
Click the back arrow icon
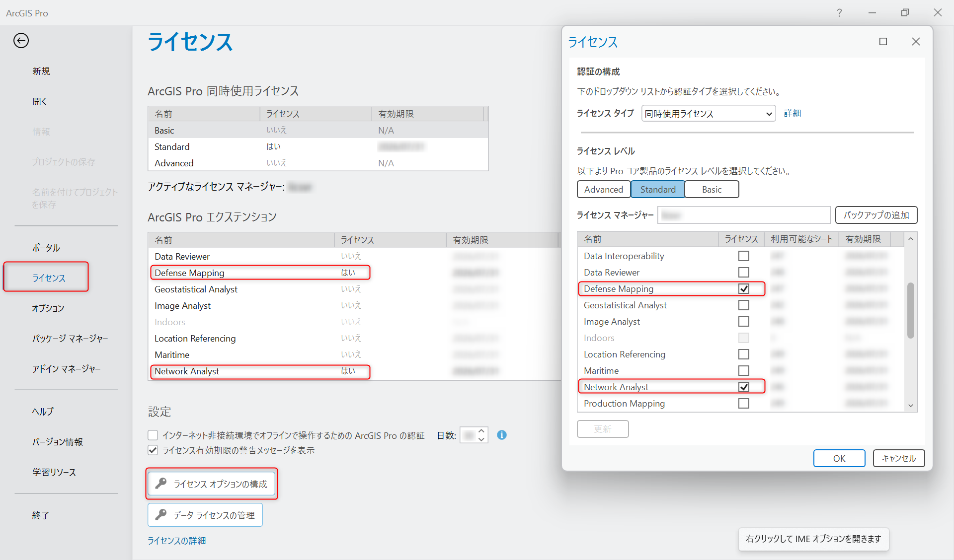click(x=21, y=41)
